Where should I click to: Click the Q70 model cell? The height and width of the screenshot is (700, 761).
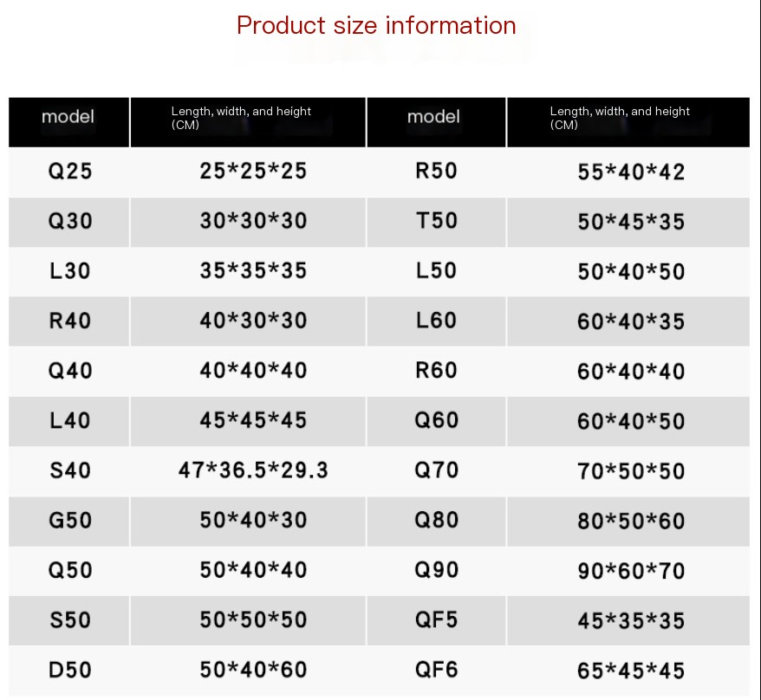tap(436, 470)
